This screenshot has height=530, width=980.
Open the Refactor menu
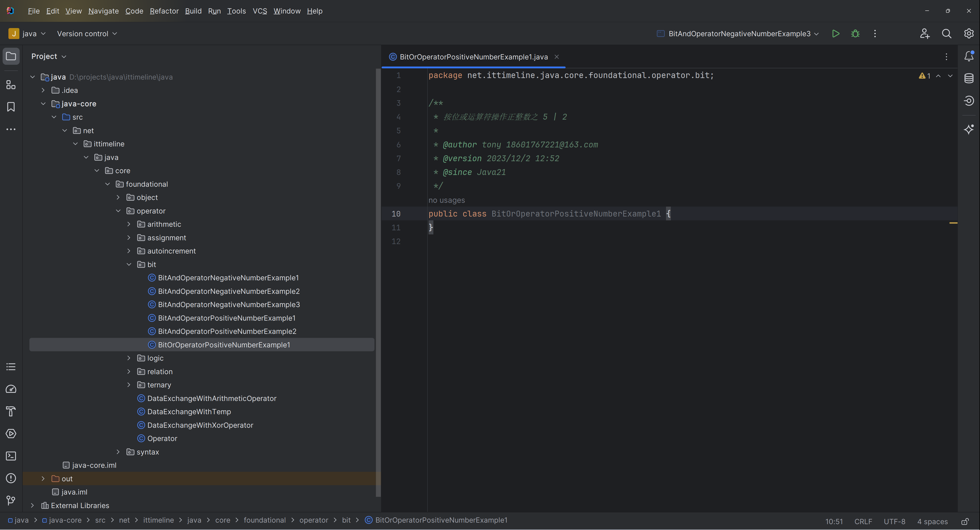[x=164, y=11]
